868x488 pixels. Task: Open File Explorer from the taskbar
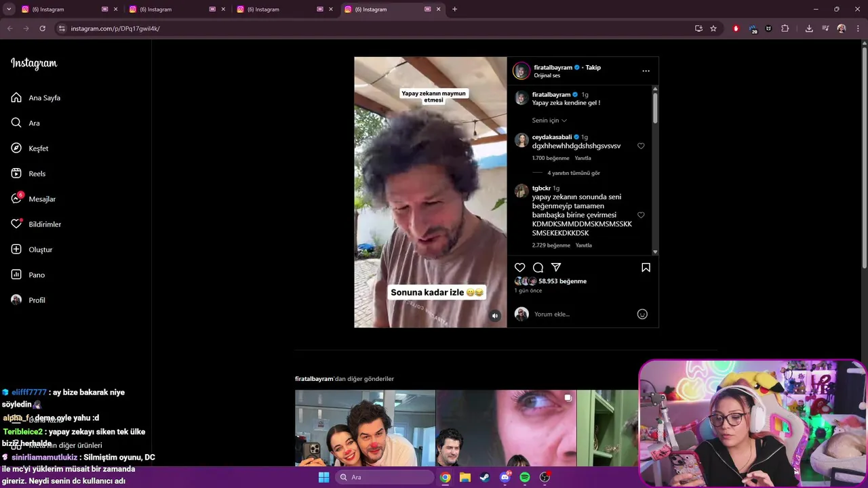pos(465,477)
